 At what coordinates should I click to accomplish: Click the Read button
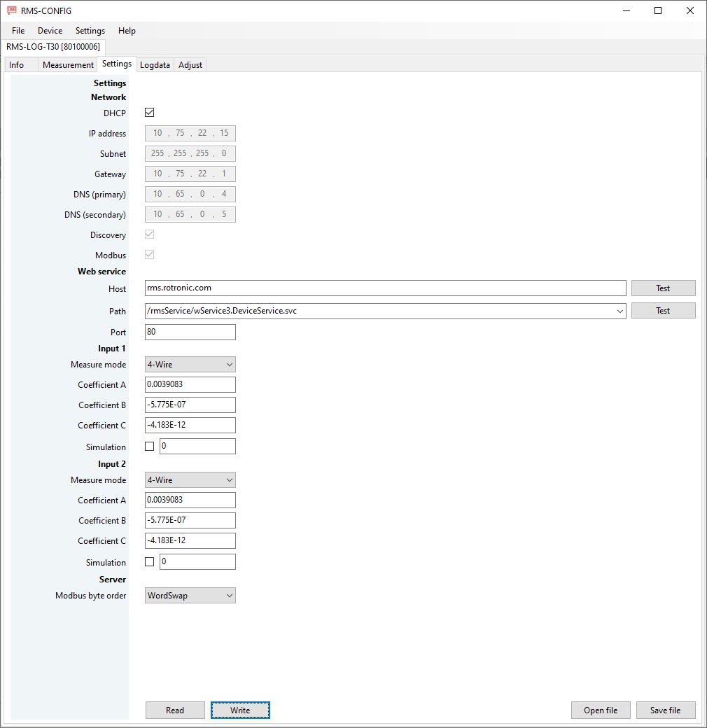(x=175, y=710)
